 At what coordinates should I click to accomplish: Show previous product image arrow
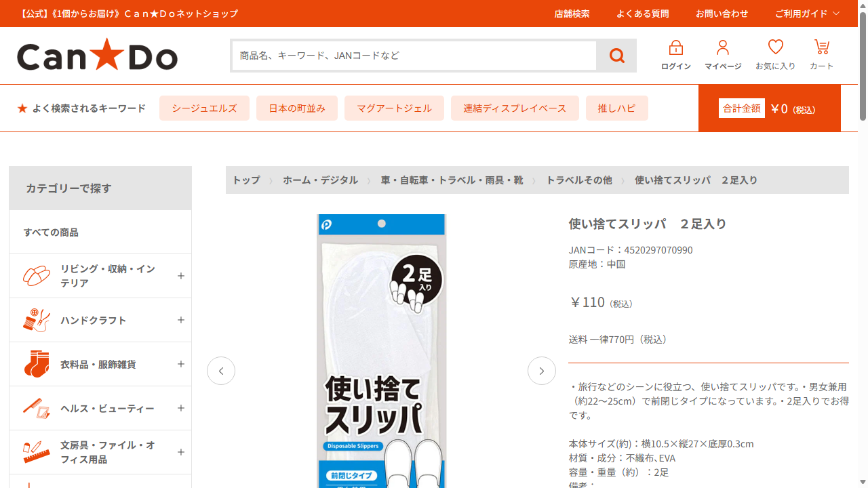221,371
